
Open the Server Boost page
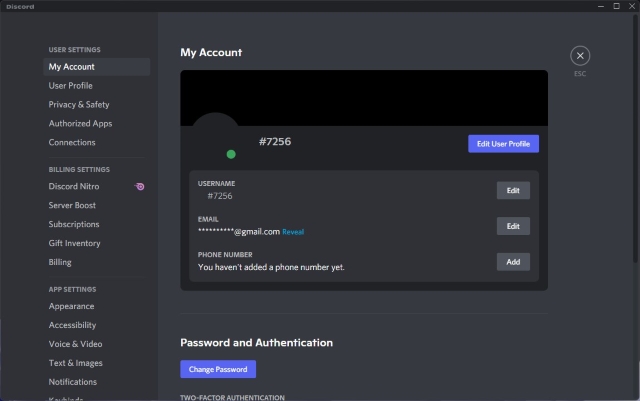(97, 205)
